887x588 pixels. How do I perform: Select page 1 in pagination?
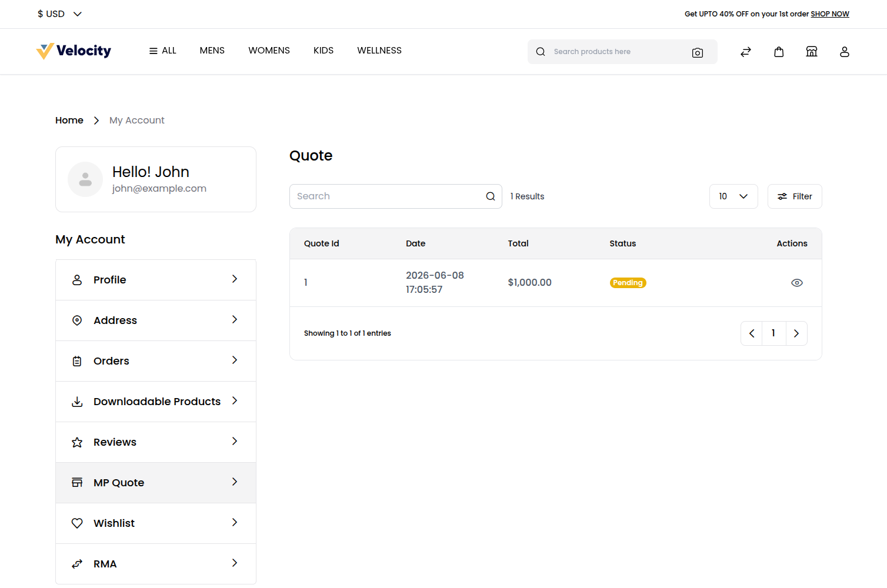773,333
